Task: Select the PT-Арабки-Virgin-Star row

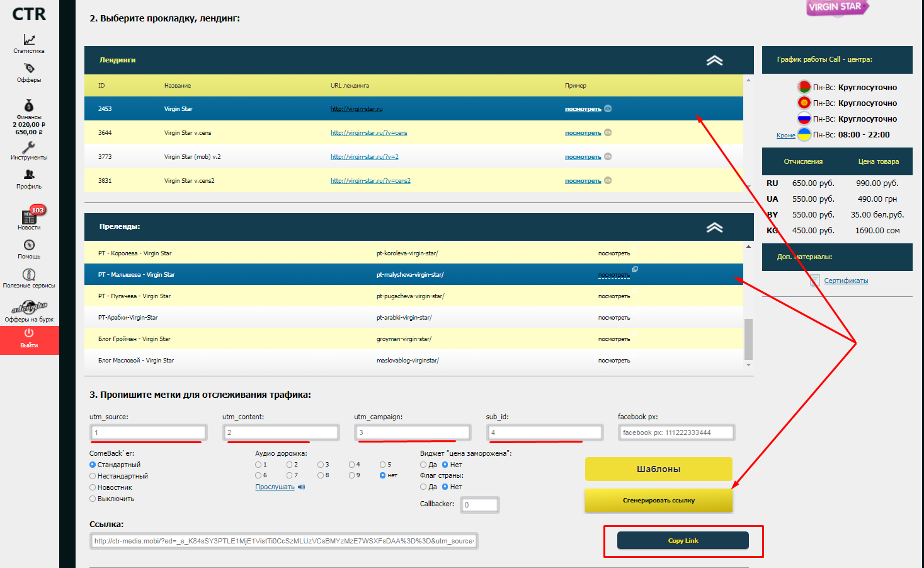Action: (414, 317)
